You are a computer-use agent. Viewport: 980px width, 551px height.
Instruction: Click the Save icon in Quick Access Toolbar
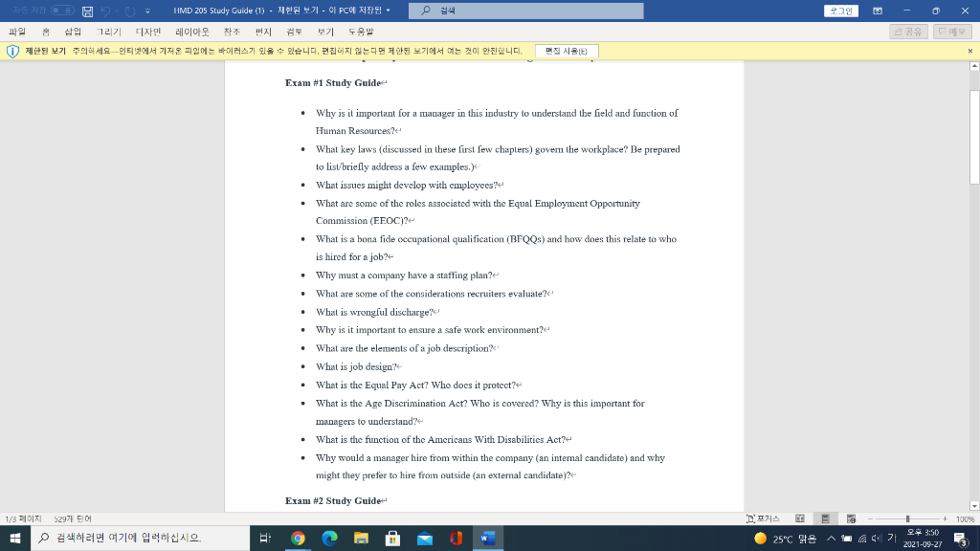pos(88,11)
